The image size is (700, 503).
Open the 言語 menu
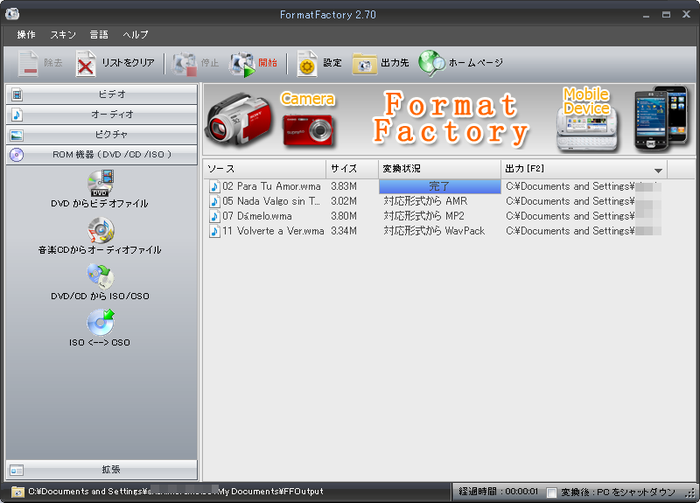pos(99,35)
